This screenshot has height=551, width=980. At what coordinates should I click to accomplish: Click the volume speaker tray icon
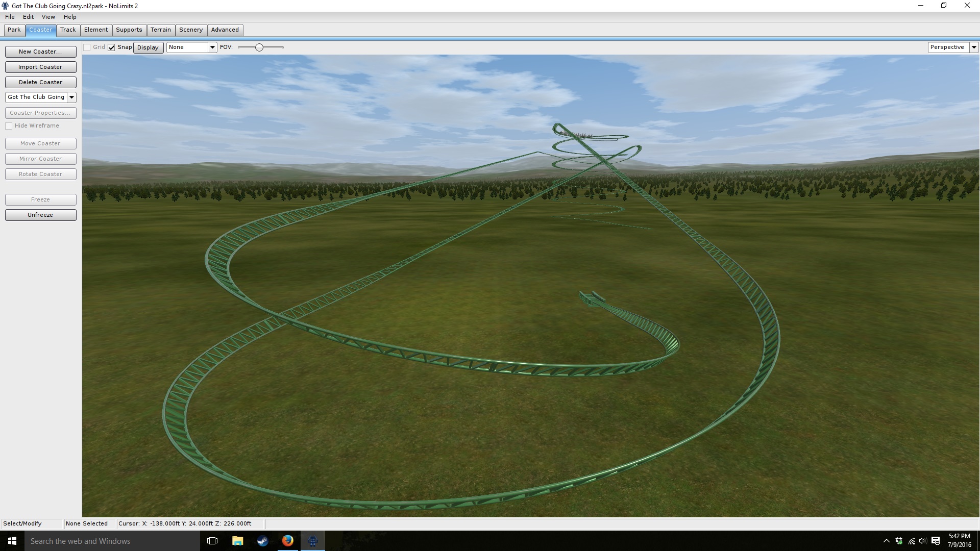[923, 541]
